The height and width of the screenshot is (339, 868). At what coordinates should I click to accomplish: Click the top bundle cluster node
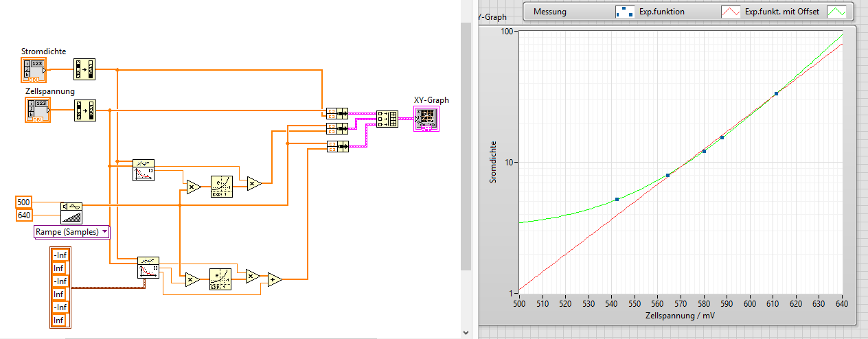[x=336, y=112]
